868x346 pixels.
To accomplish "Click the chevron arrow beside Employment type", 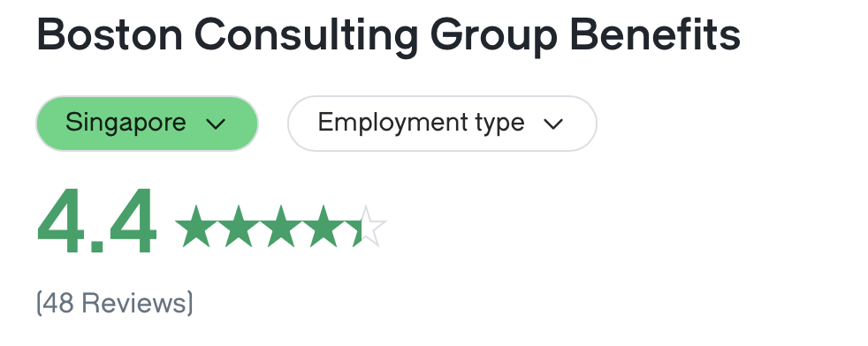I will [553, 124].
